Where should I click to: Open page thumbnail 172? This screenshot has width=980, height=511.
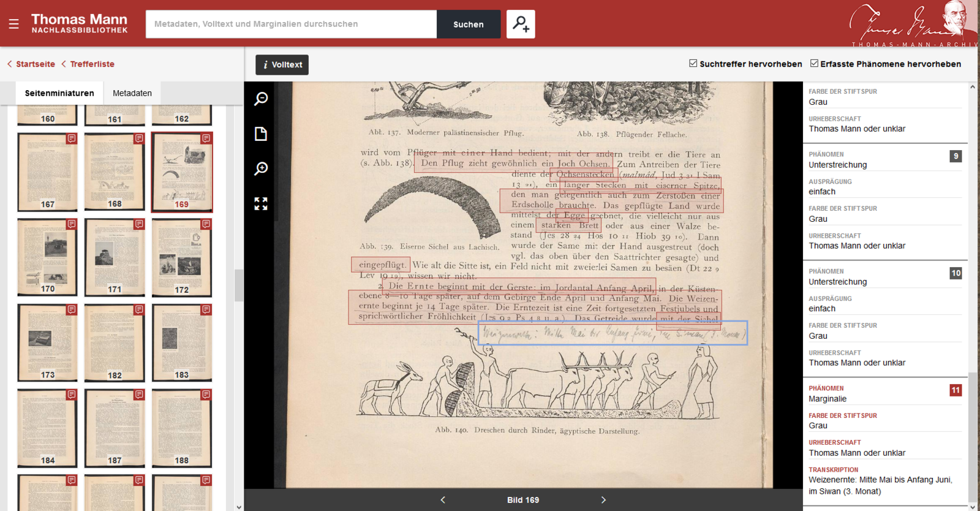[182, 257]
